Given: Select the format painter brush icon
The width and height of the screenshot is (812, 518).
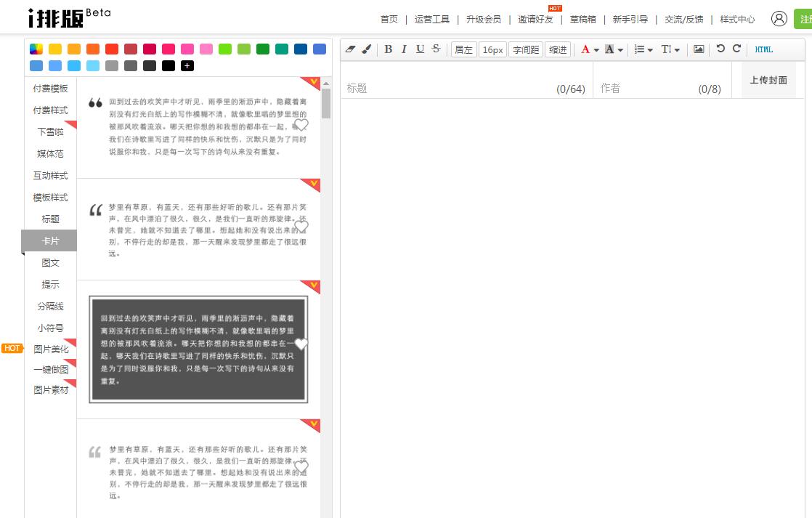Looking at the screenshot, I should tap(367, 49).
